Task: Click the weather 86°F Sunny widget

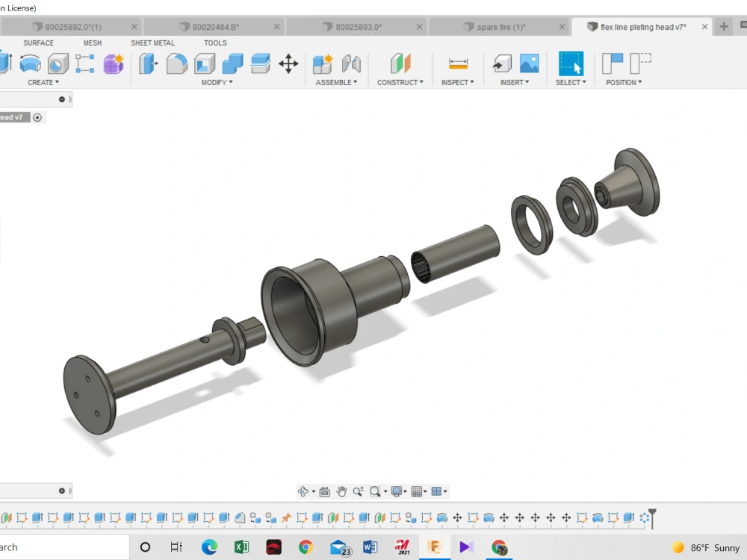Action: click(x=706, y=547)
